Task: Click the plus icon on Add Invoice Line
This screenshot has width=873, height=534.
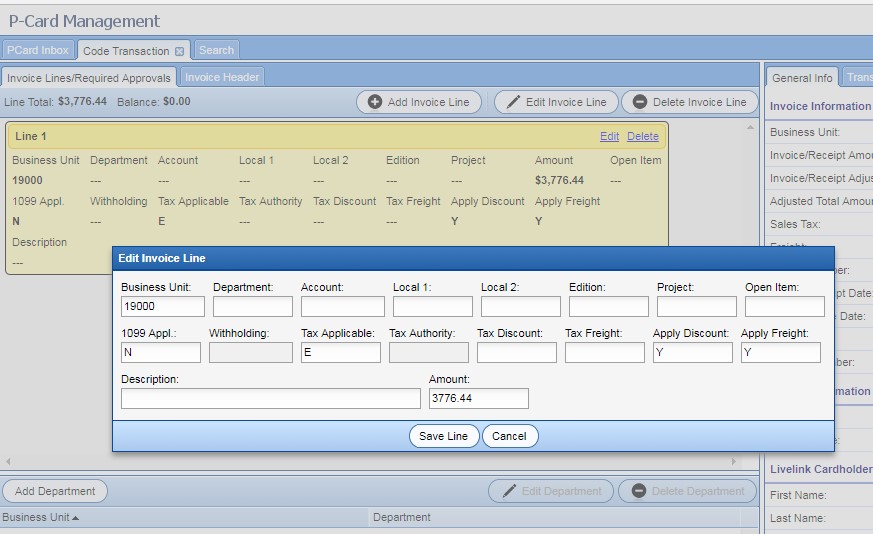Action: [375, 102]
